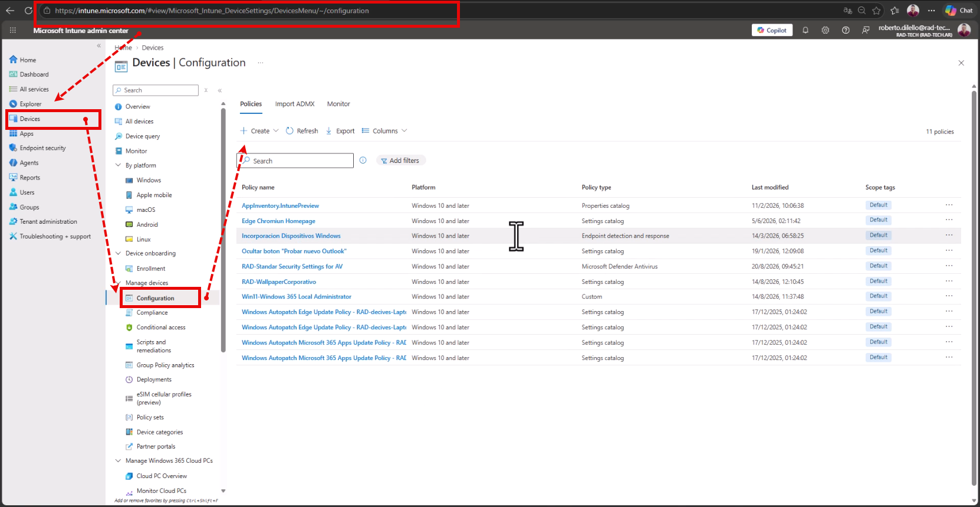Image resolution: width=980 pixels, height=507 pixels.
Task: Switch to Import ADMX tab
Action: tap(295, 104)
